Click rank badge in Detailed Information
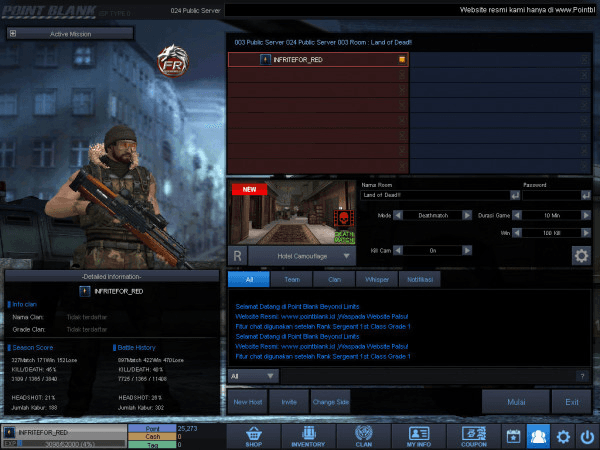The height and width of the screenshot is (450, 600). pyautogui.click(x=85, y=291)
